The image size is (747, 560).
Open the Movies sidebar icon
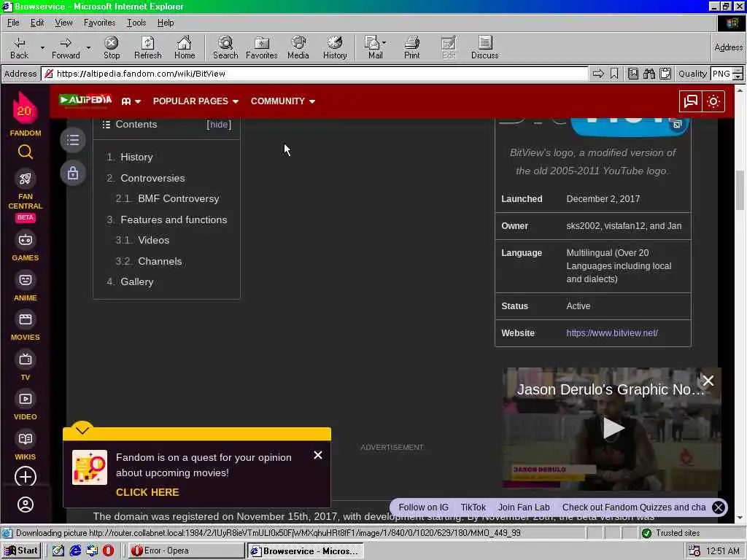[x=26, y=319]
